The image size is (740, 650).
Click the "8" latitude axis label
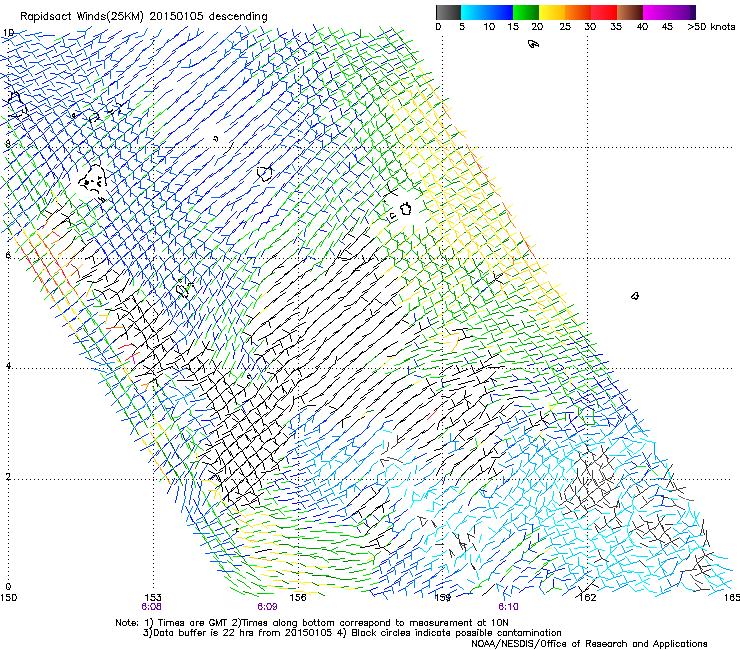coord(8,144)
